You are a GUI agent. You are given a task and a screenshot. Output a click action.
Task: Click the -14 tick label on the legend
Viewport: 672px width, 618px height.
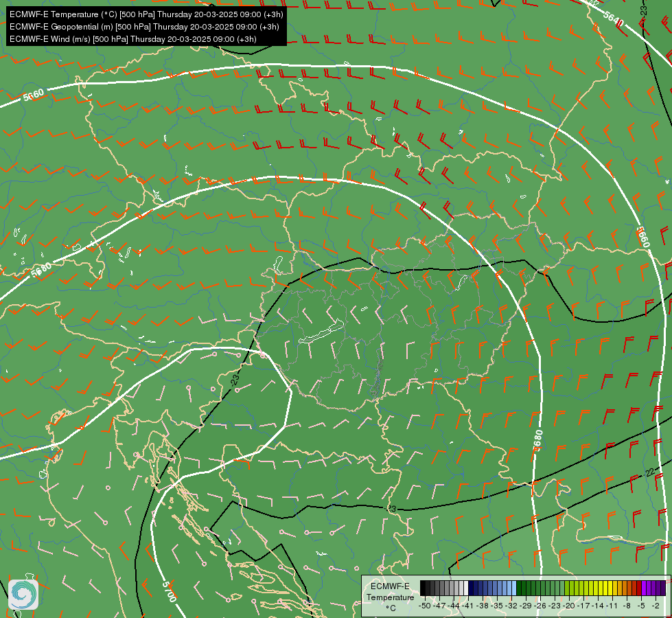[x=599, y=606]
